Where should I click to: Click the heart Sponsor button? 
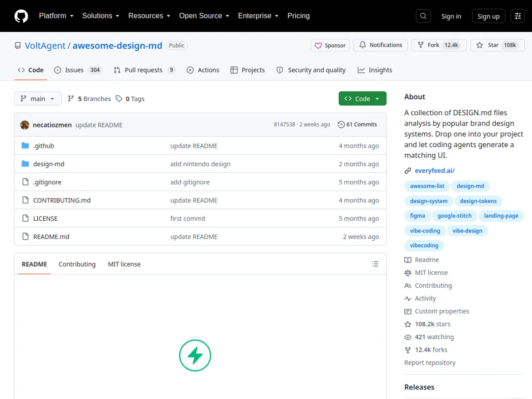tap(330, 45)
